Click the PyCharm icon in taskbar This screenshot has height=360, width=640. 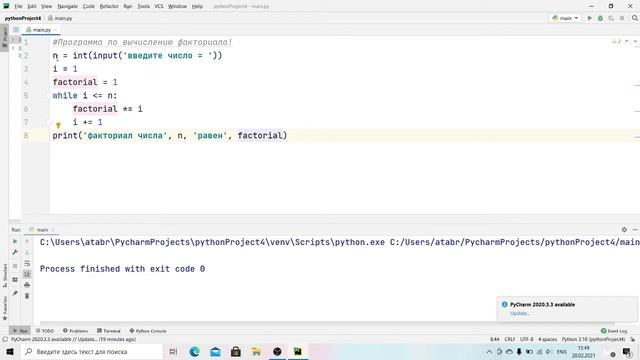tap(298, 351)
